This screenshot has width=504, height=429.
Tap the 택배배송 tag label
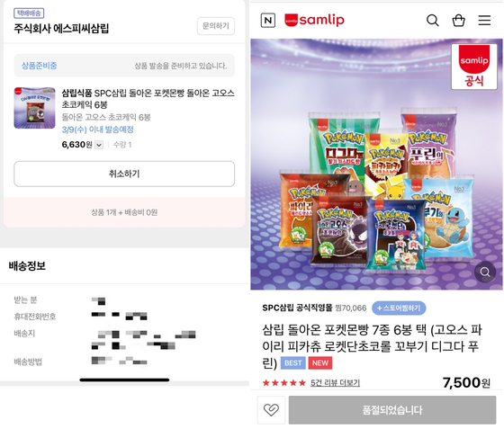[29, 13]
